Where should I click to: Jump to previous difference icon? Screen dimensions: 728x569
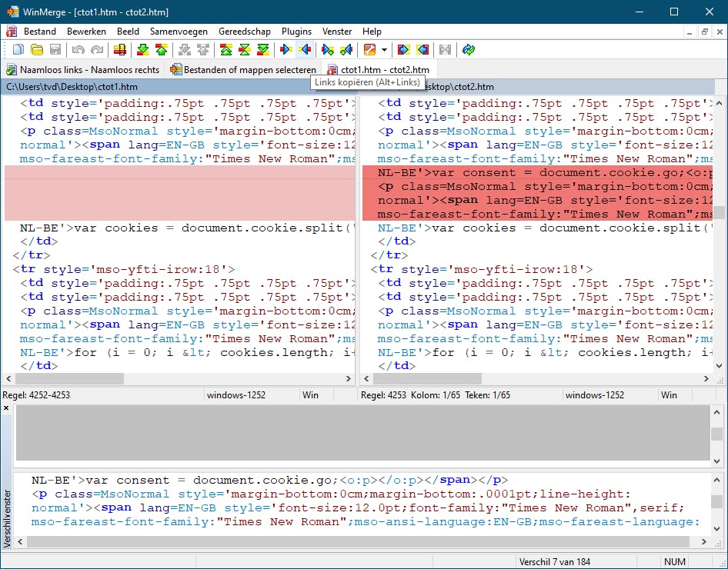point(161,50)
